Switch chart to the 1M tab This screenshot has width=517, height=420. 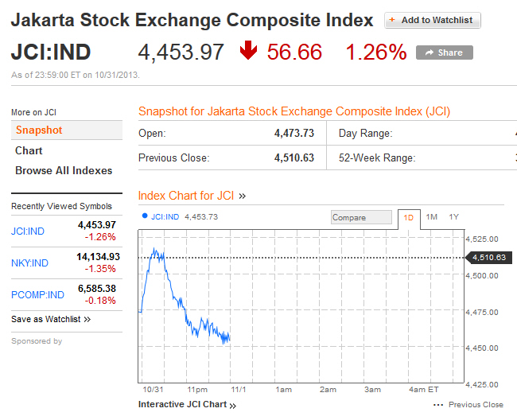(431, 216)
